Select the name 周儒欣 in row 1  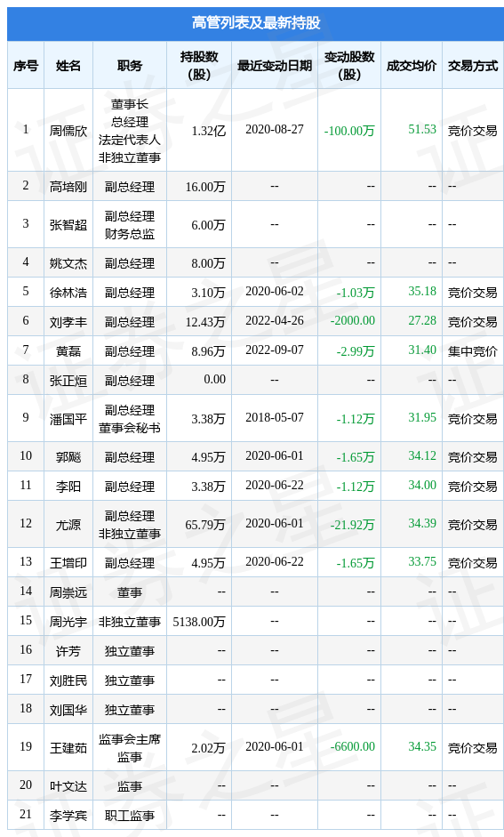[x=68, y=131]
